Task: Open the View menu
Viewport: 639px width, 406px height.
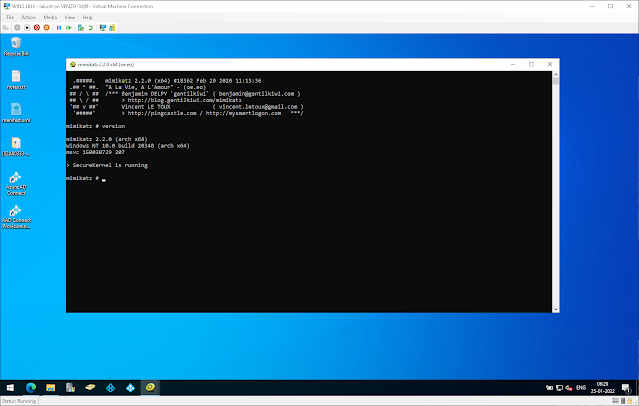Action: 70,17
